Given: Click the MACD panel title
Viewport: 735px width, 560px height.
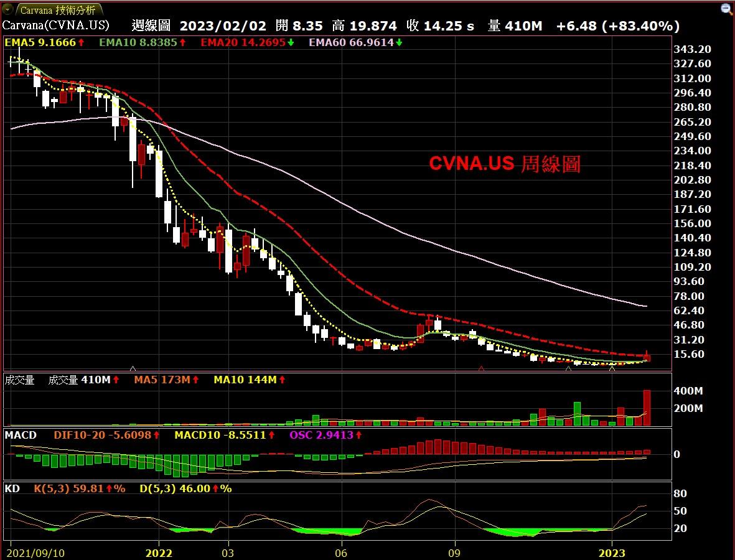Looking at the screenshot, I should (x=21, y=436).
